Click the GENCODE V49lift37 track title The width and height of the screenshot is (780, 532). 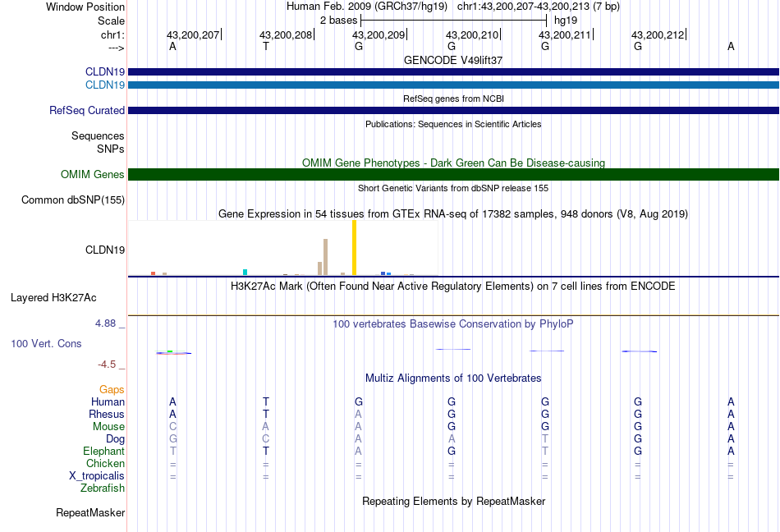pos(453,60)
